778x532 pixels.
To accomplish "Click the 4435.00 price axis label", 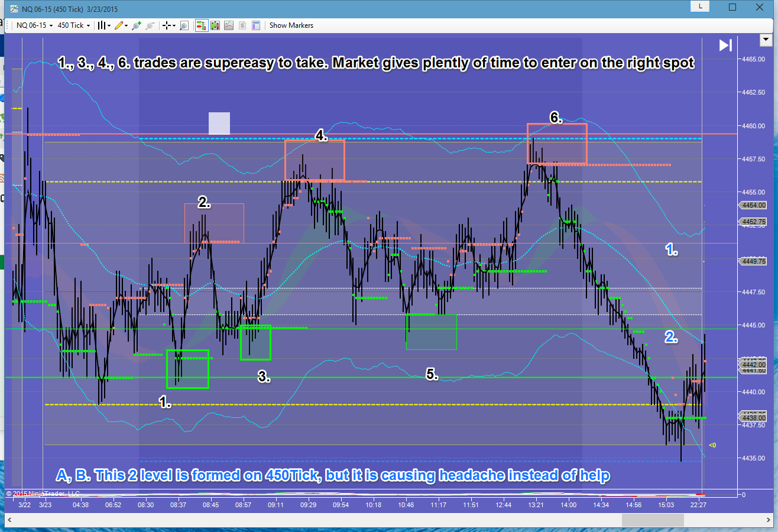I will pos(753,458).
